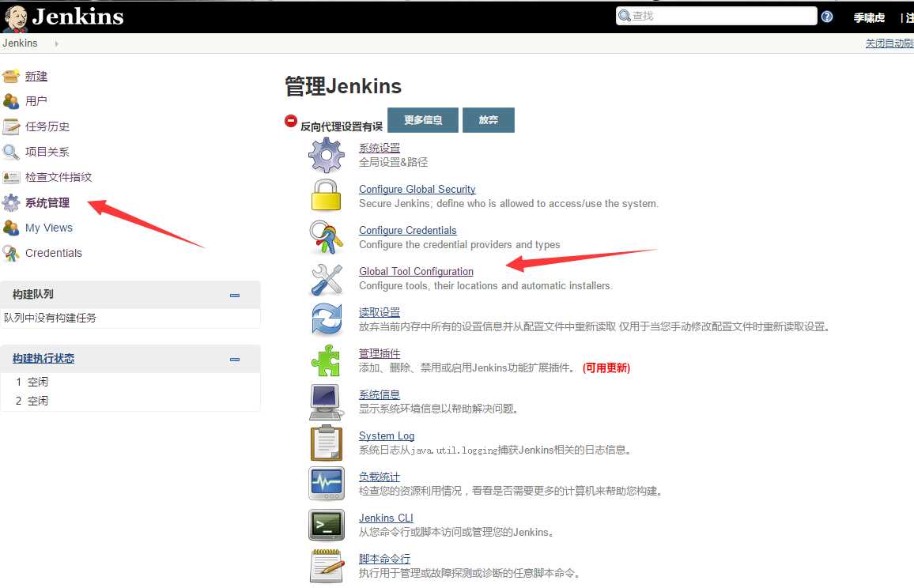Open the Jenkins CLI link

pos(386,518)
